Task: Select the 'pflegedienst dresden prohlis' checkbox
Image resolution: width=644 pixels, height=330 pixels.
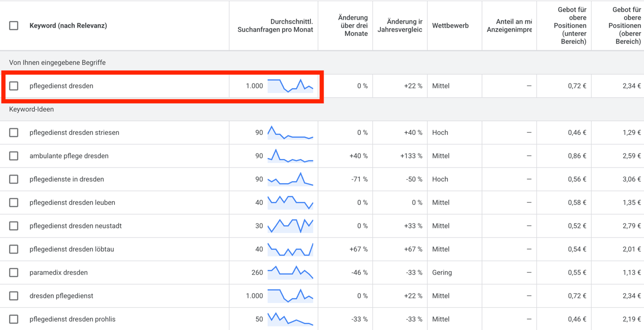Action: pos(14,319)
